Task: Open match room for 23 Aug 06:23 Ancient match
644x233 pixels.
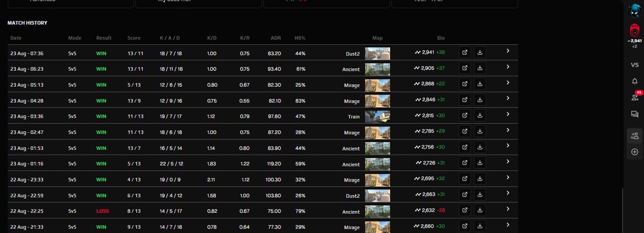Action: (x=465, y=69)
